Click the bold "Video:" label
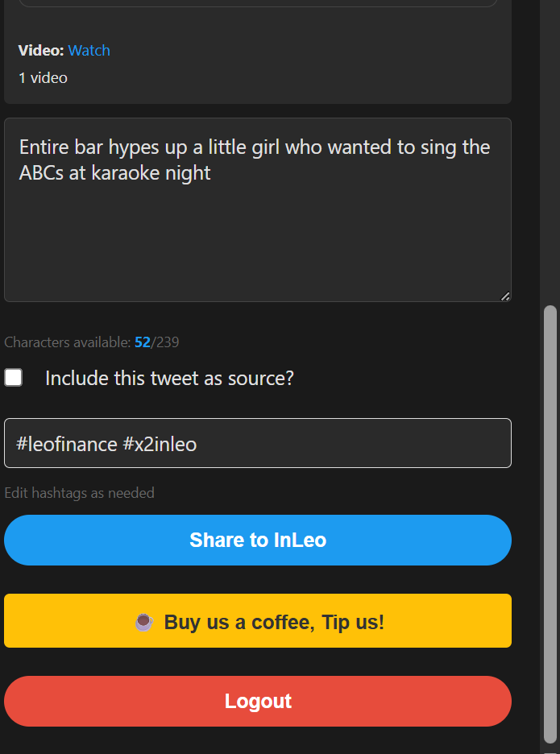 (41, 50)
